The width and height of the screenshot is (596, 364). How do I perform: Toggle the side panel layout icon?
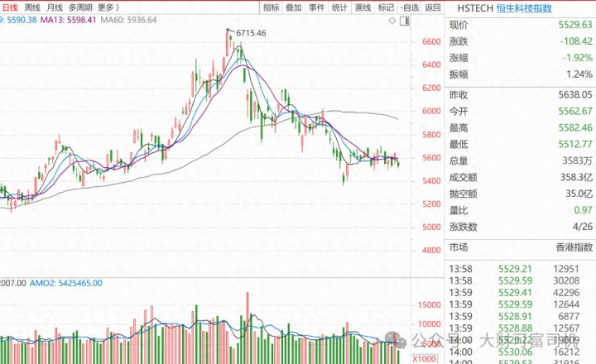[405, 21]
